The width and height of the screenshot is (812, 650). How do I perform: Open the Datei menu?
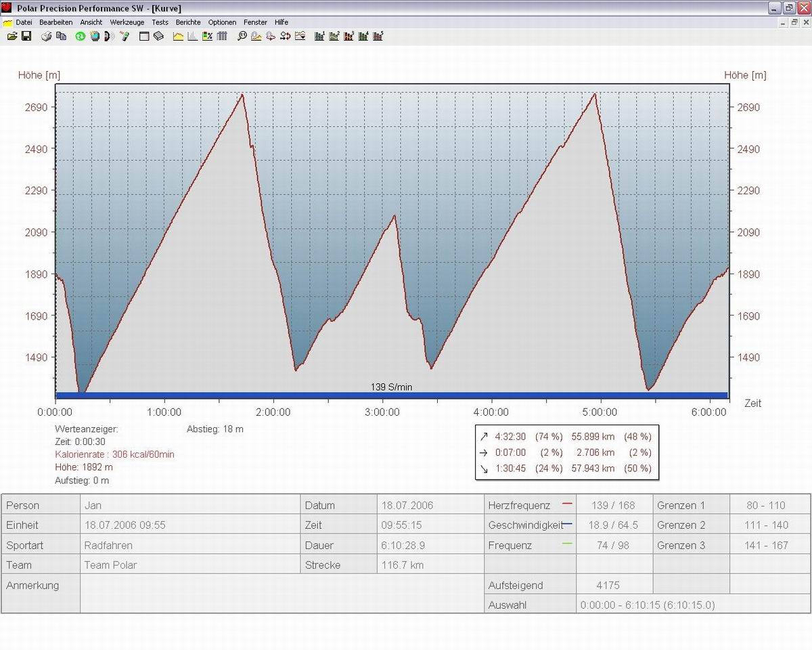pyautogui.click(x=24, y=22)
